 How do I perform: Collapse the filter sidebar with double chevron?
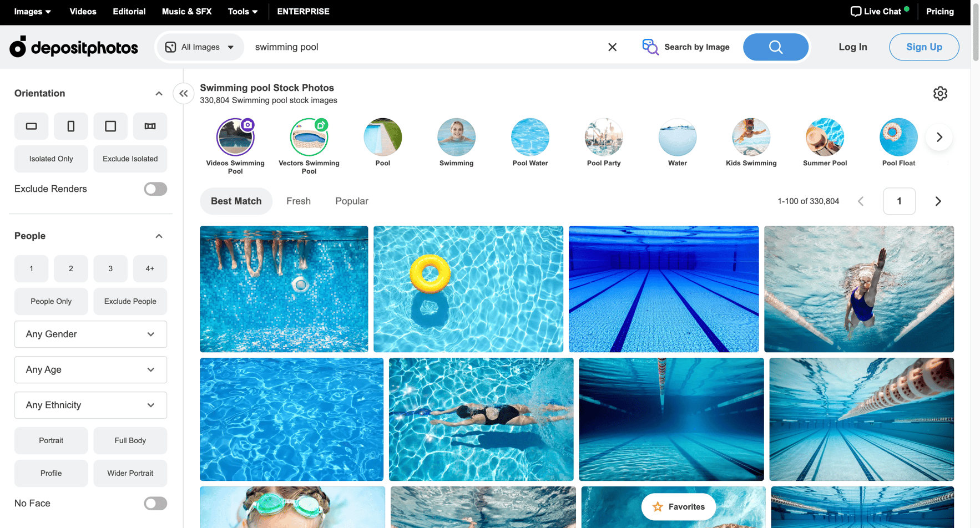coord(184,93)
